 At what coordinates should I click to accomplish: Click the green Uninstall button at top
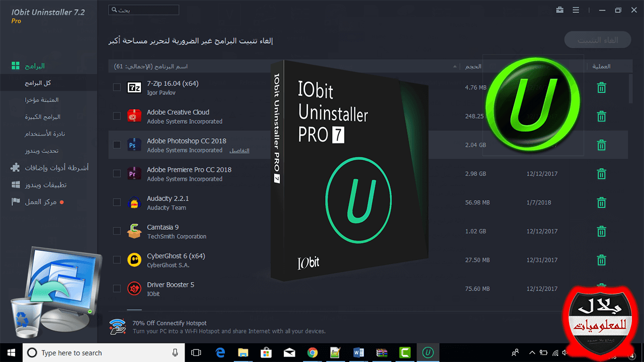click(597, 40)
